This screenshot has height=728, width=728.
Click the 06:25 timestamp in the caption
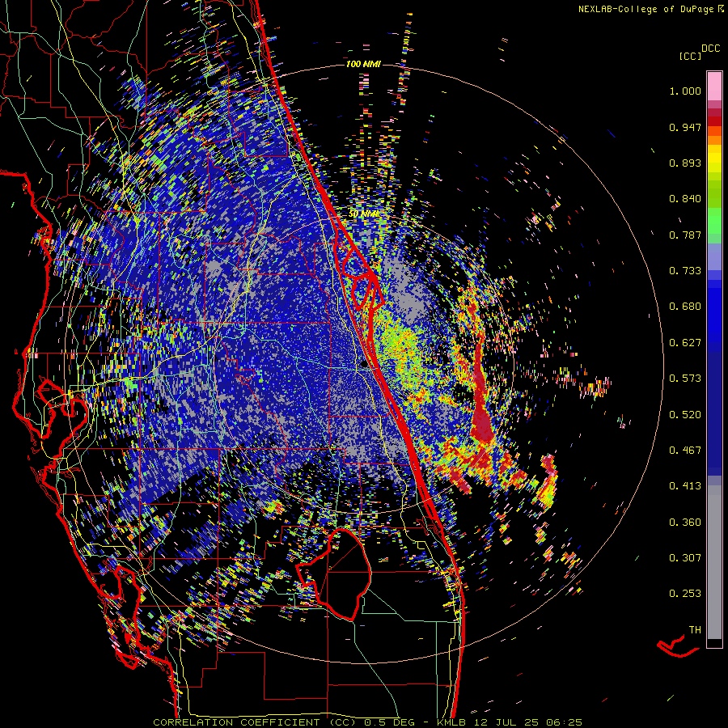click(563, 722)
